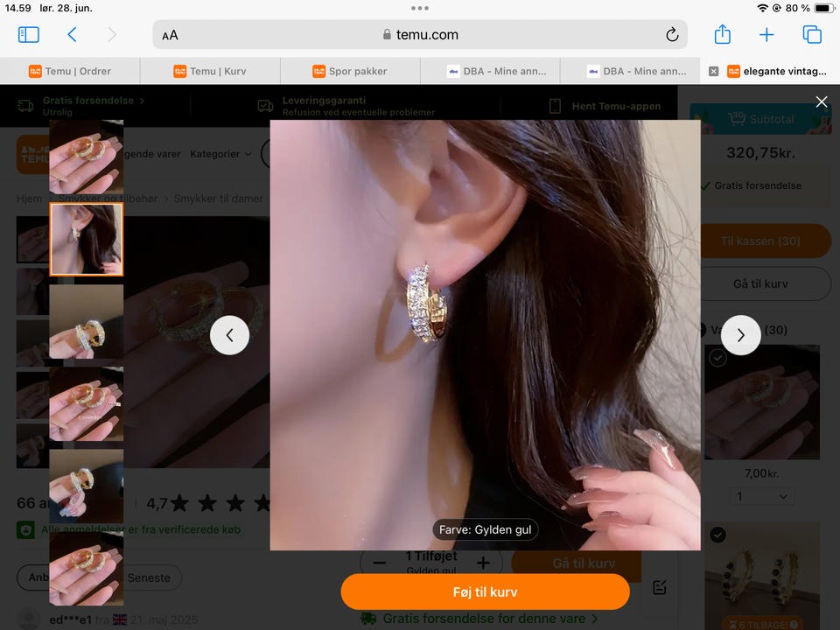Click the Subtotal cart icon
Image resolution: width=840 pixels, height=630 pixels.
coord(737,118)
